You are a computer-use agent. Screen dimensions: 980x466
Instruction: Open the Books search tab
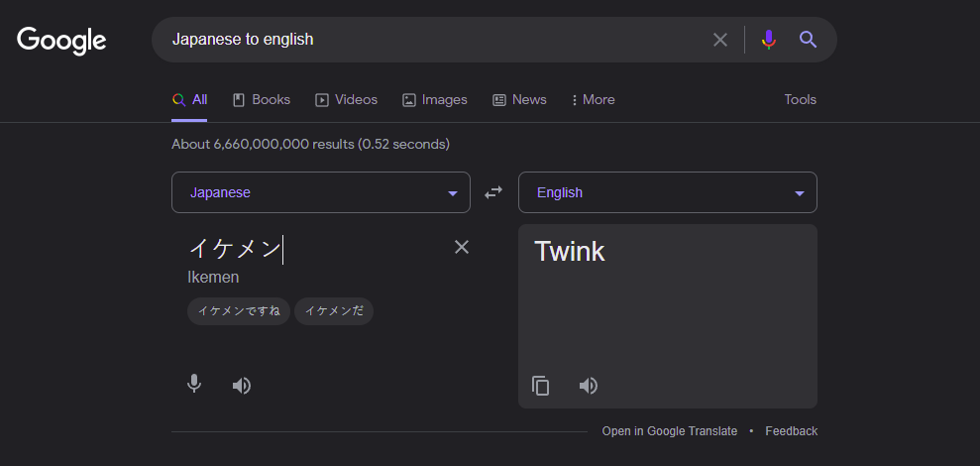coord(261,99)
